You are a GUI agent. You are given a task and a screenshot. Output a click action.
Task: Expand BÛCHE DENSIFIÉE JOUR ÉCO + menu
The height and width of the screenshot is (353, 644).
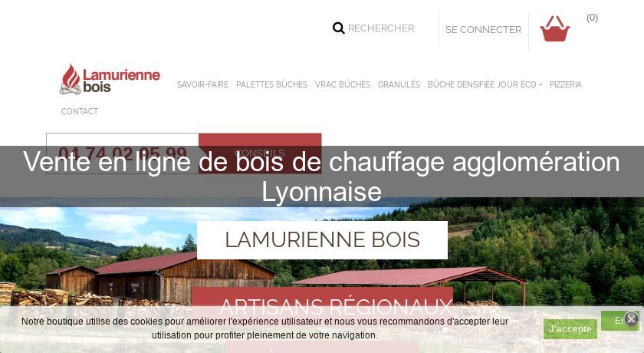(485, 84)
